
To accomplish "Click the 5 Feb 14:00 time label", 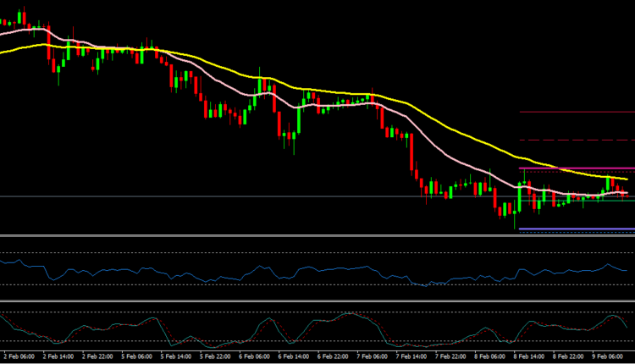I will pos(174,357).
